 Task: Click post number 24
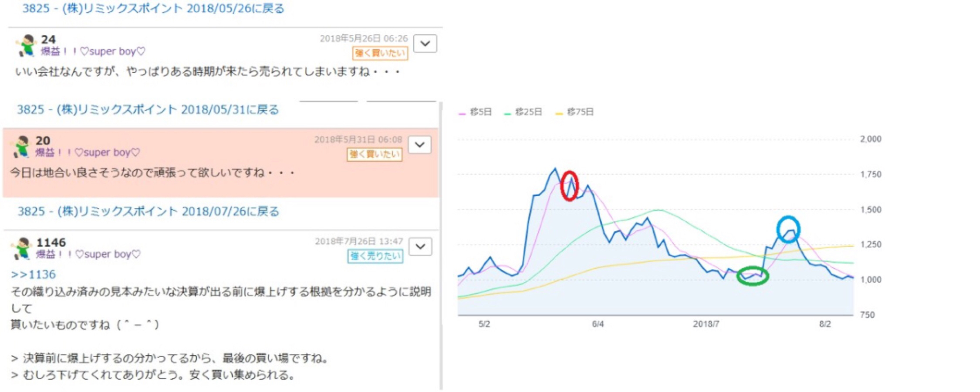coord(48,40)
